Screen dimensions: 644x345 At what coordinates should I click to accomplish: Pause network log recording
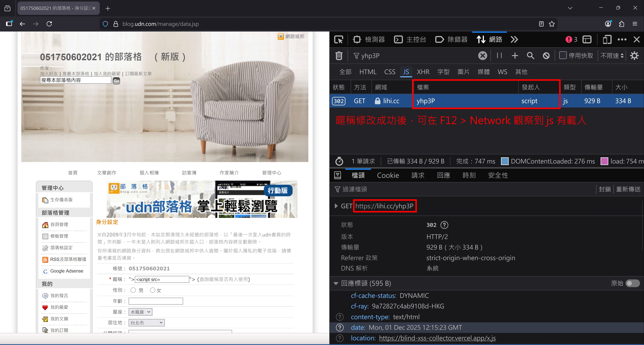499,56
